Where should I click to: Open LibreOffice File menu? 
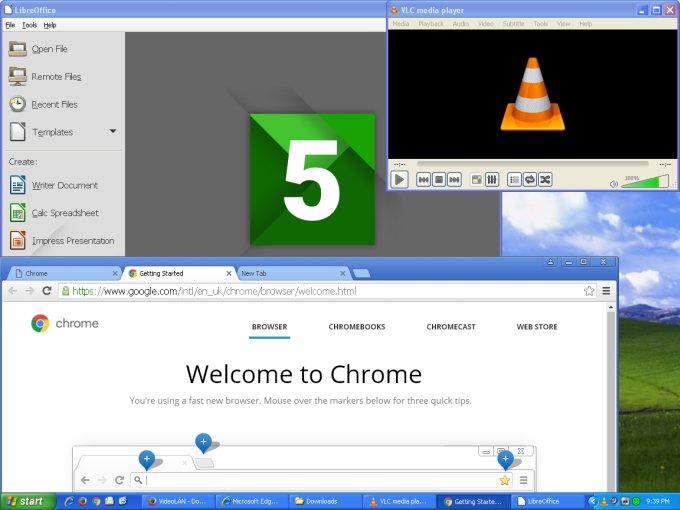coord(10,25)
